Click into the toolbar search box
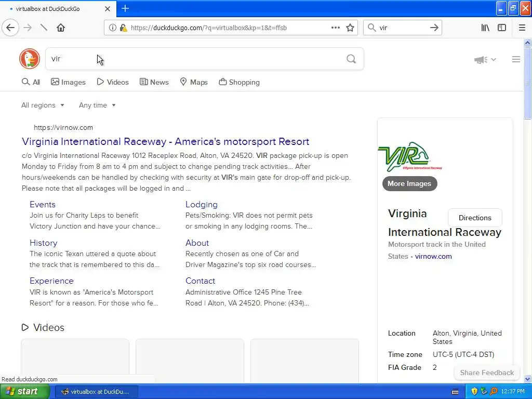This screenshot has height=399, width=532. 402,28
